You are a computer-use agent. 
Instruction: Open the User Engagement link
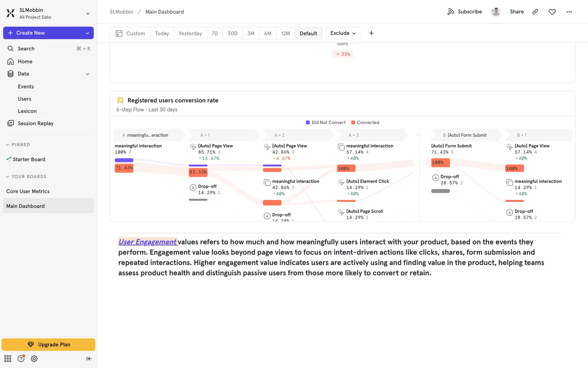(147, 242)
